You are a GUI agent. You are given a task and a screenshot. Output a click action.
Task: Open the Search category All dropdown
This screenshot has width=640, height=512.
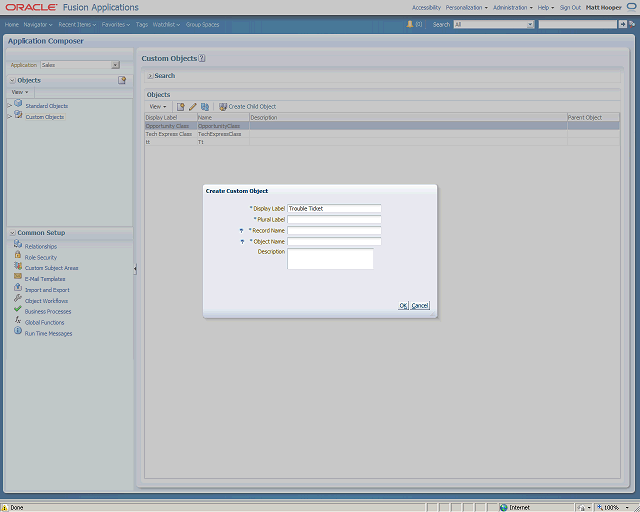pos(530,24)
